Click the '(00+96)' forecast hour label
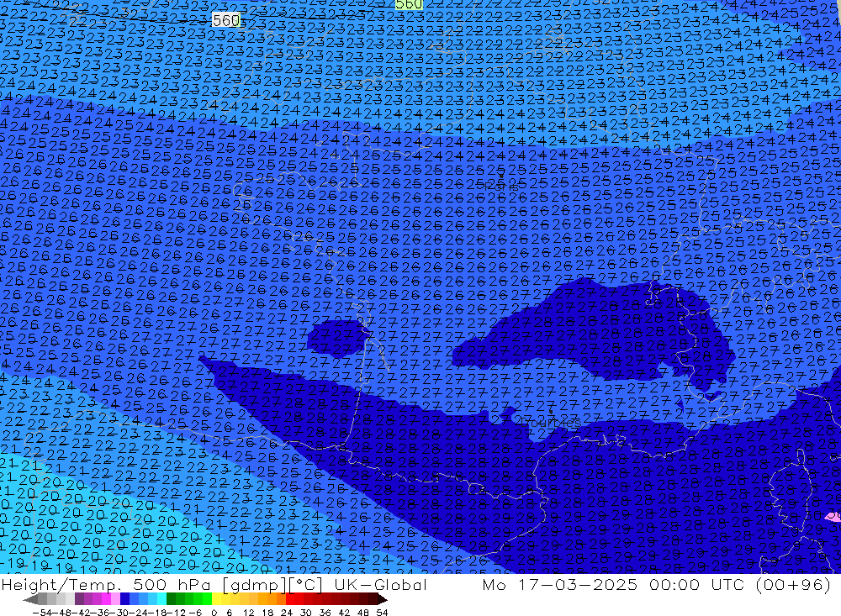 tap(793, 585)
